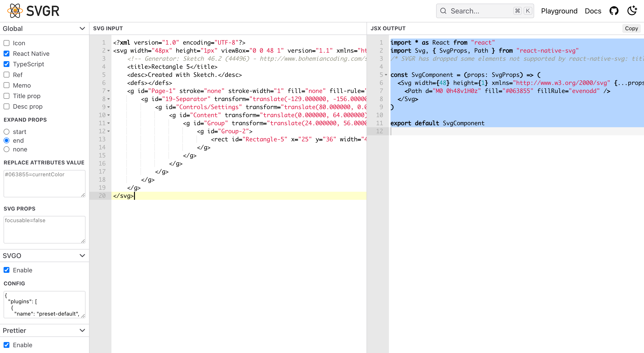Collapse the fold arrow on SVG input line 12
644x353 pixels.
(x=109, y=131)
